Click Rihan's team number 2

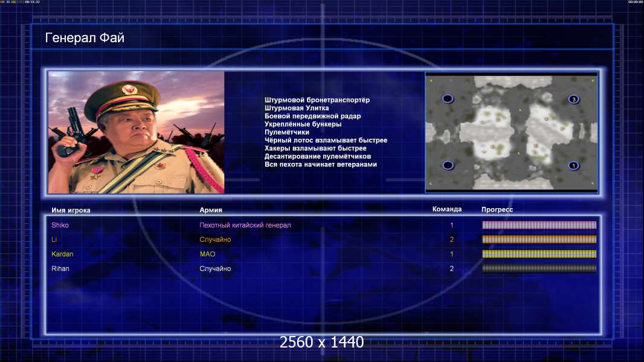(451, 268)
